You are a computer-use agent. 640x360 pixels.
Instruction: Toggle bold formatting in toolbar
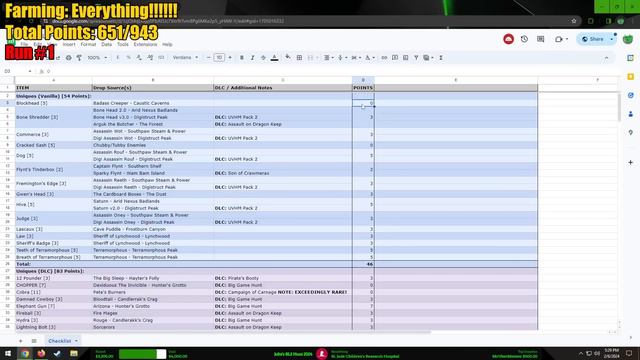pyautogui.click(x=242, y=58)
